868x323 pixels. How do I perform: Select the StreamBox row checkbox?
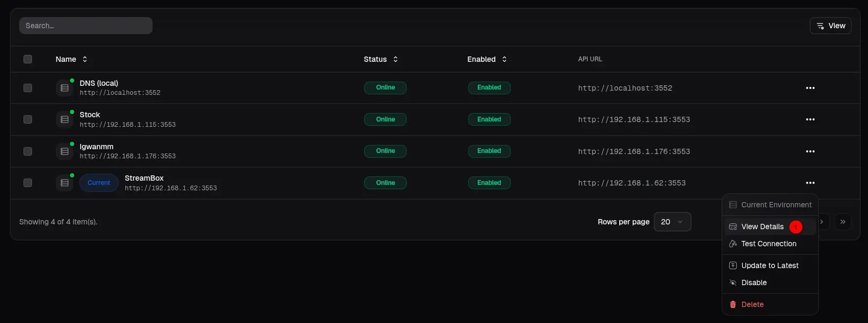[28, 183]
